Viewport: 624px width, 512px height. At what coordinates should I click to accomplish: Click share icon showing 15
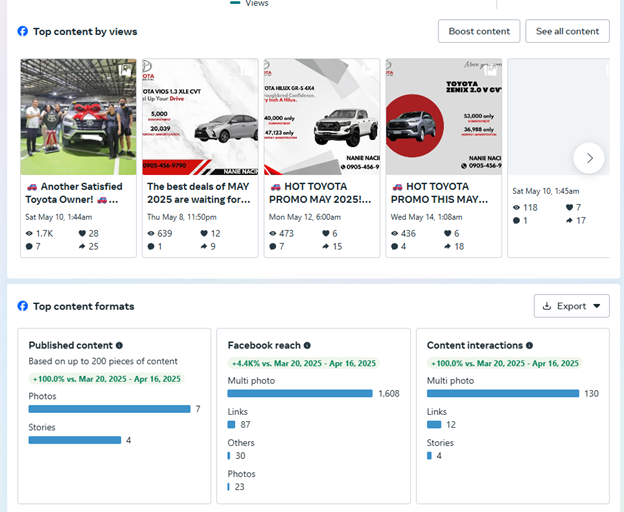326,246
